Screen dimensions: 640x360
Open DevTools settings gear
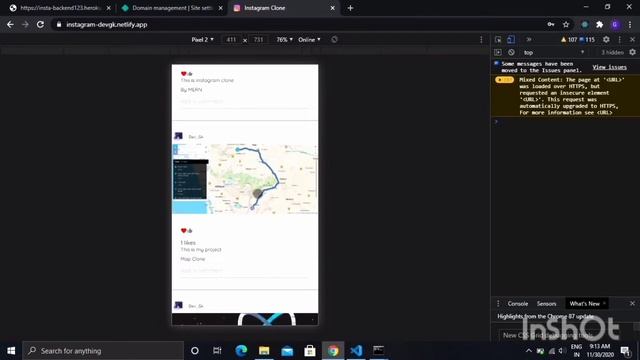[x=606, y=40]
